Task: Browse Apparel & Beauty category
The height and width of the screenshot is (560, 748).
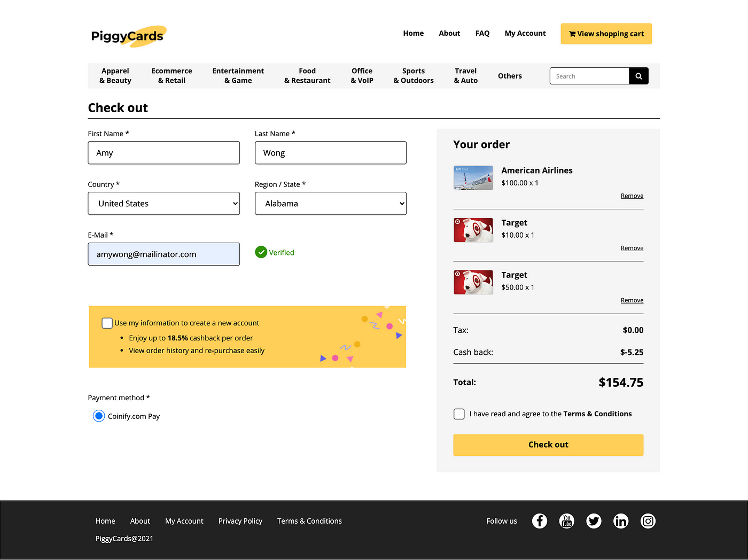Action: click(x=115, y=76)
